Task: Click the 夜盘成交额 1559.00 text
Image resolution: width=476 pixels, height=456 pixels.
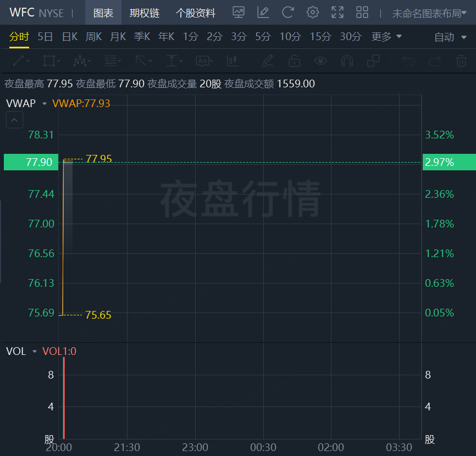Action: coord(269,84)
